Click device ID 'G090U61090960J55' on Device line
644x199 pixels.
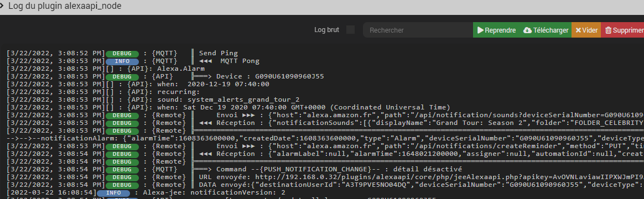point(289,76)
